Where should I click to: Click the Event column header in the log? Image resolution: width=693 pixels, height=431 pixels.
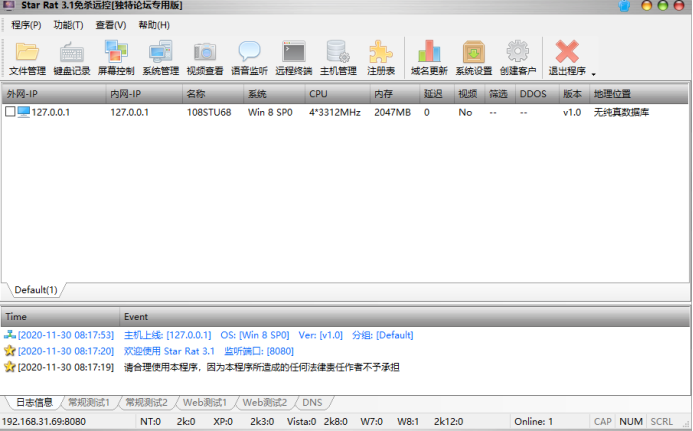(x=404, y=317)
